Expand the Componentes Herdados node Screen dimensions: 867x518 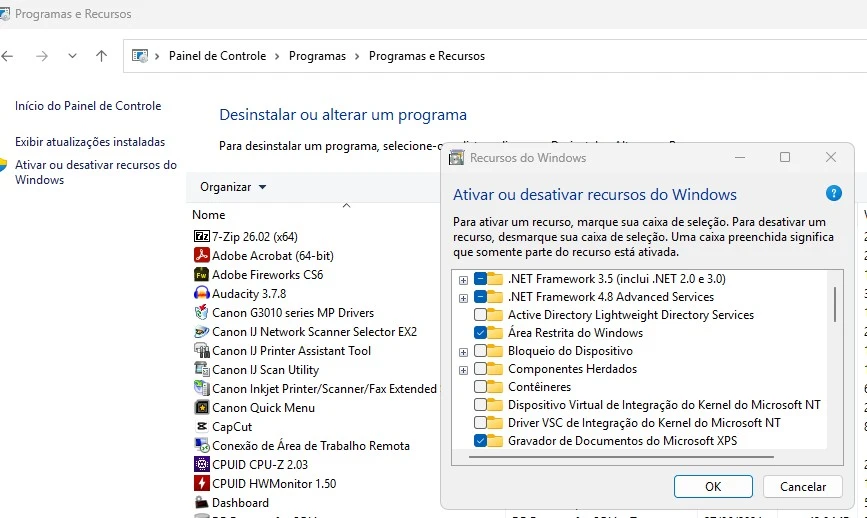463,370
